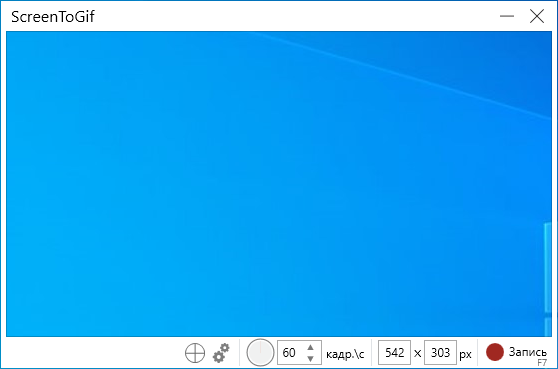Open settings via the gears icon
The width and height of the screenshot is (558, 369).
tap(221, 353)
